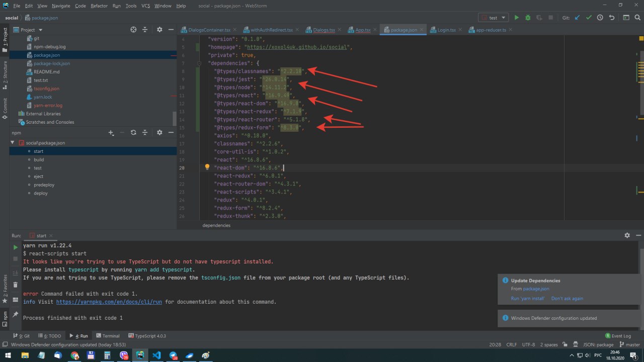The image size is (644, 362).
Task: Click the intention lightbulb on line 20
Action: (207, 167)
